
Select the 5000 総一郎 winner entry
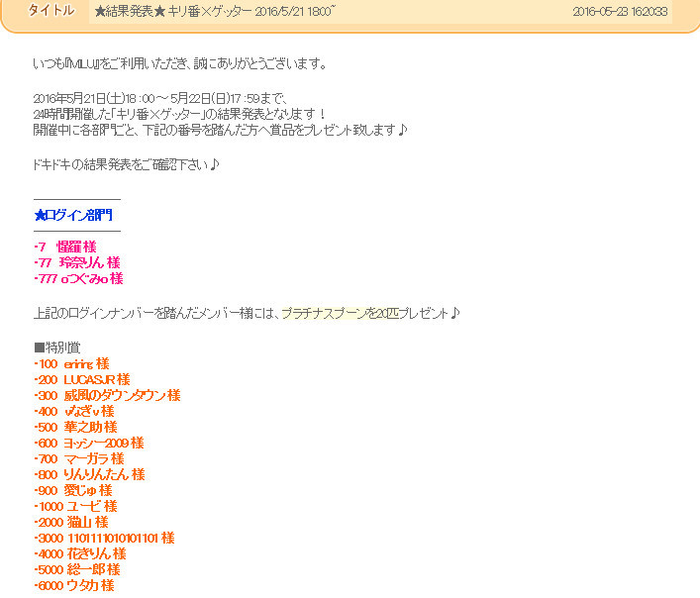click(77, 569)
